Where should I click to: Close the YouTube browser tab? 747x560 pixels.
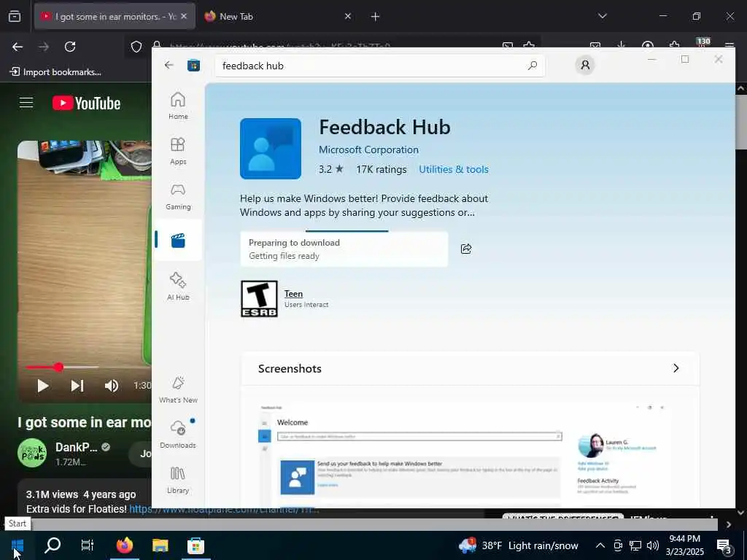(184, 16)
